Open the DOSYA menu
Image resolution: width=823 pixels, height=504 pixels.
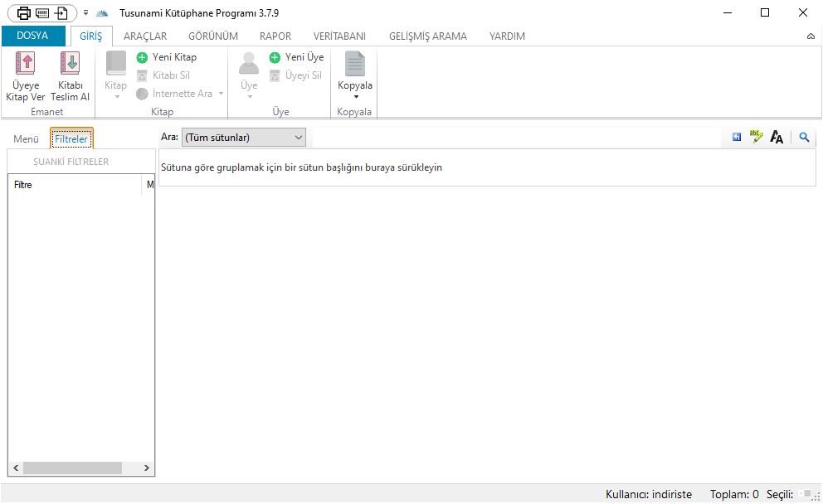tap(32, 36)
